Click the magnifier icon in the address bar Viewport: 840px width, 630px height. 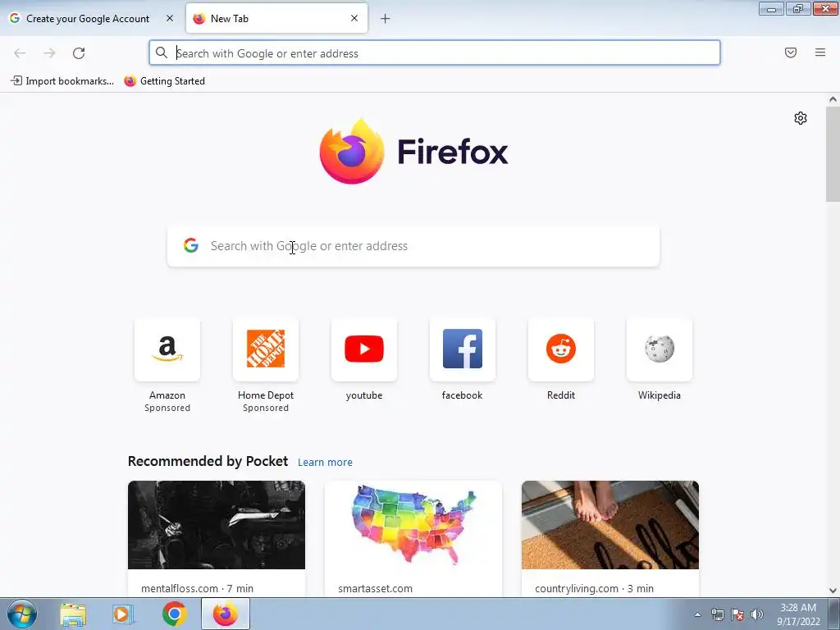[162, 52]
